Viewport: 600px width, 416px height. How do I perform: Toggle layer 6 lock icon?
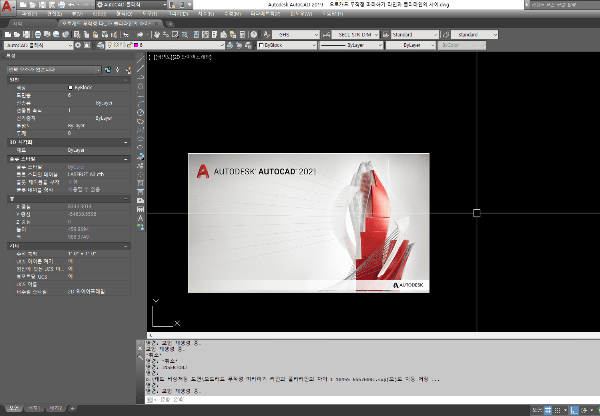129,45
